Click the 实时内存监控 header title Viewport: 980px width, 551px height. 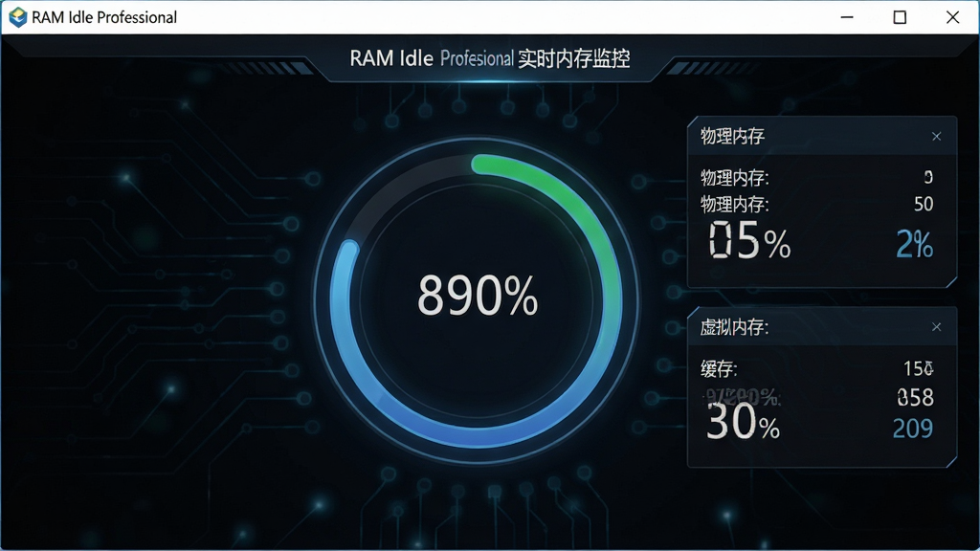(574, 58)
